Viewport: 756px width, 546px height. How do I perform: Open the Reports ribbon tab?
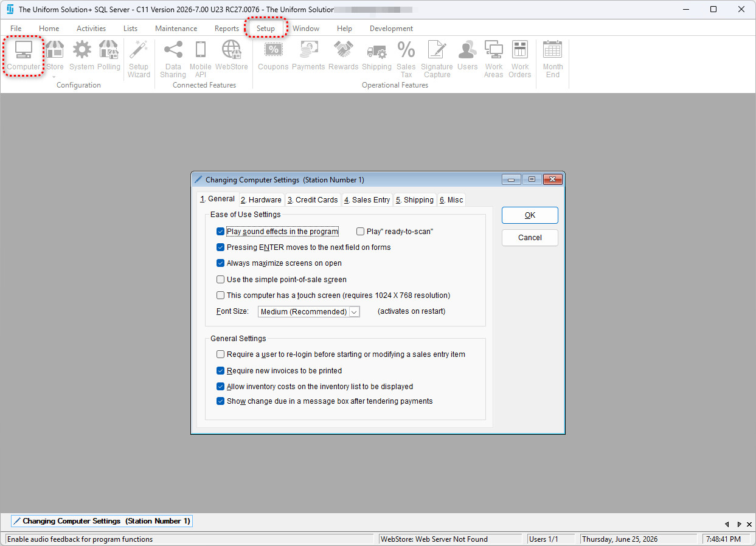(227, 29)
